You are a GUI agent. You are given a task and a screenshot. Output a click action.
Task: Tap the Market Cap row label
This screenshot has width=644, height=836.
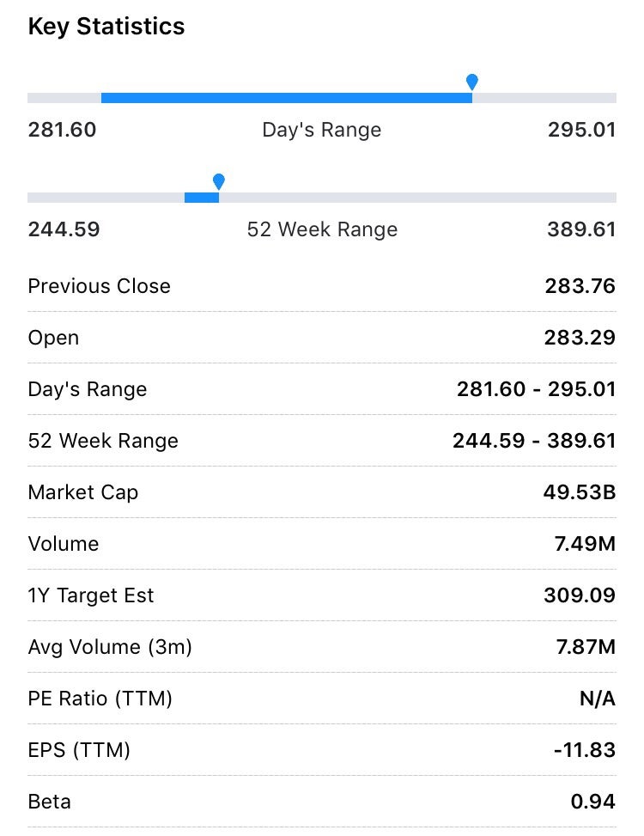click(x=83, y=492)
